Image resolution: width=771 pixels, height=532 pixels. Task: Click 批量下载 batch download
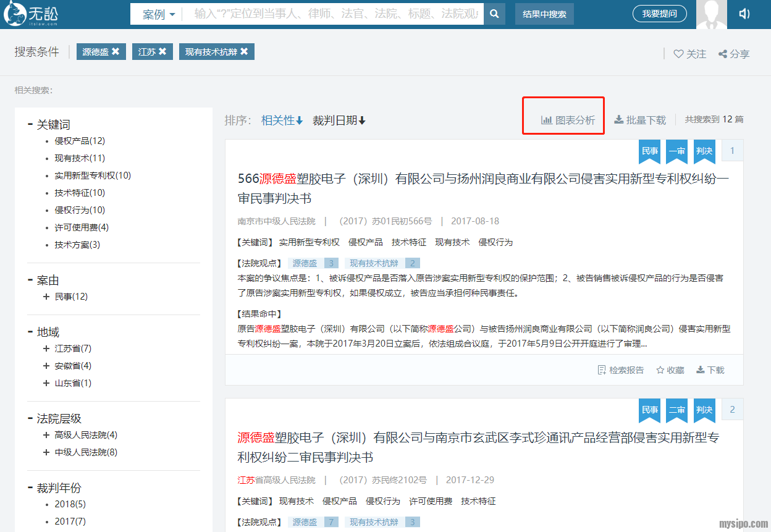coord(640,120)
